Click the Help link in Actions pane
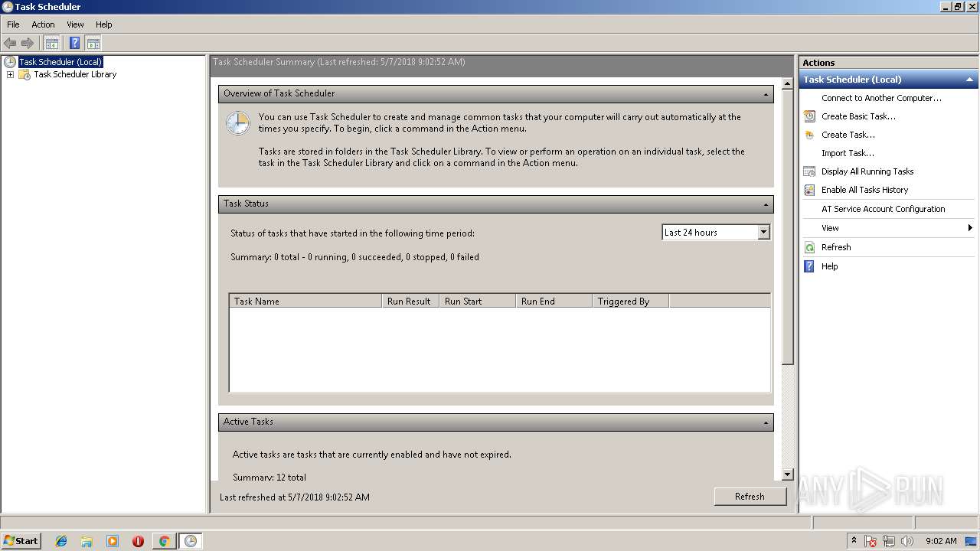 (x=829, y=266)
